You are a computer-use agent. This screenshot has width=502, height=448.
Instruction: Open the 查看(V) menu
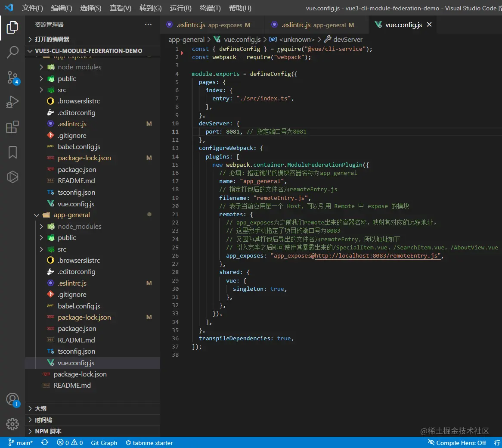point(121,8)
